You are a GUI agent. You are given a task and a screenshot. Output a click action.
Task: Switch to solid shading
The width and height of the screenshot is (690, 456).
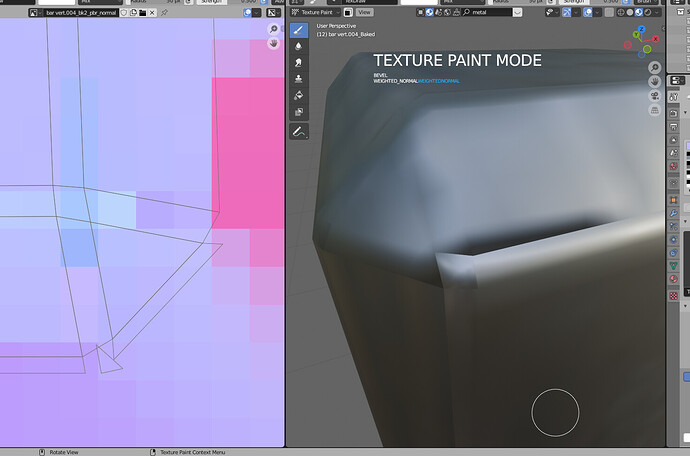coord(630,12)
